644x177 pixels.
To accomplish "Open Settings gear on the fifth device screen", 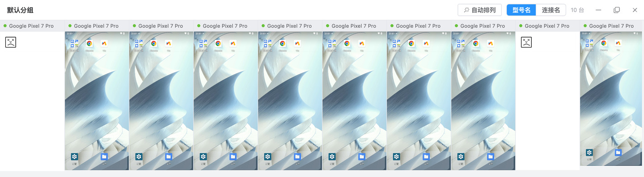I will pos(267,156).
